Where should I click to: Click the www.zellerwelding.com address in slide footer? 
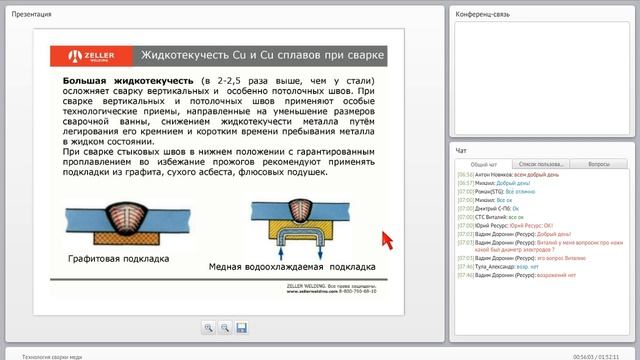point(312,291)
